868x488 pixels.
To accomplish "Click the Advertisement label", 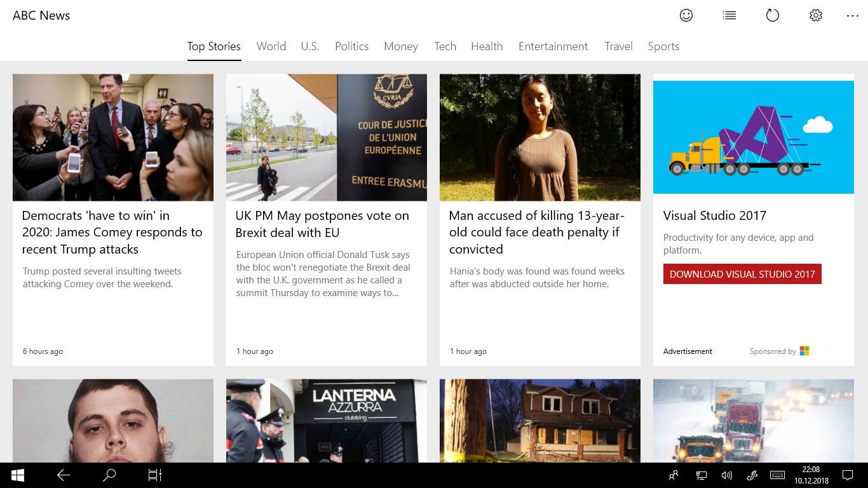I will coord(688,351).
